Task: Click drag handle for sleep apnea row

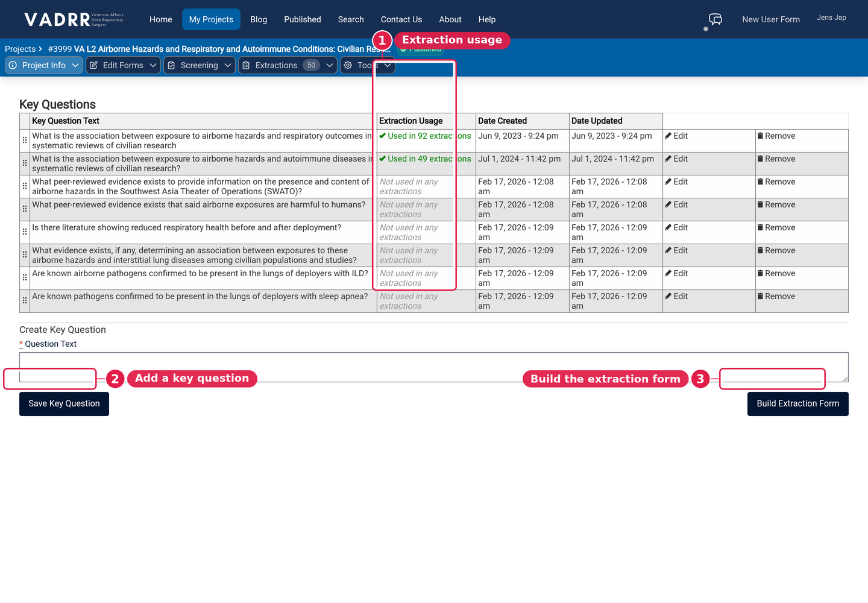Action: tap(25, 300)
